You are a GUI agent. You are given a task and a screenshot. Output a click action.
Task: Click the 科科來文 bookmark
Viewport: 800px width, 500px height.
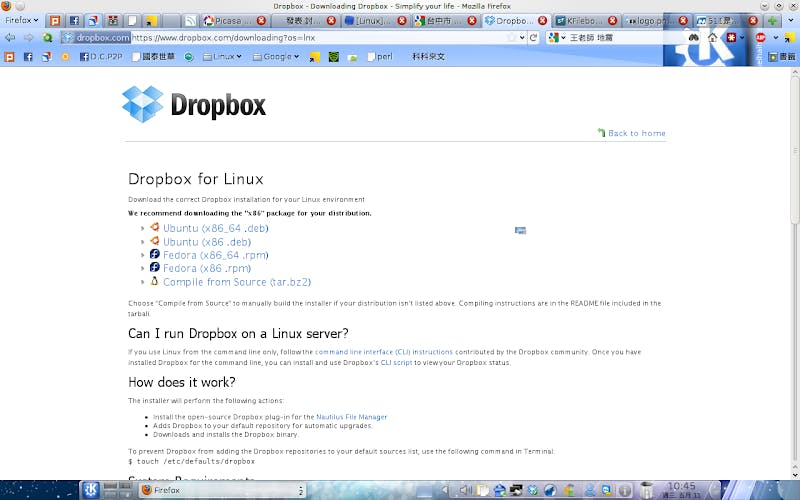point(429,57)
